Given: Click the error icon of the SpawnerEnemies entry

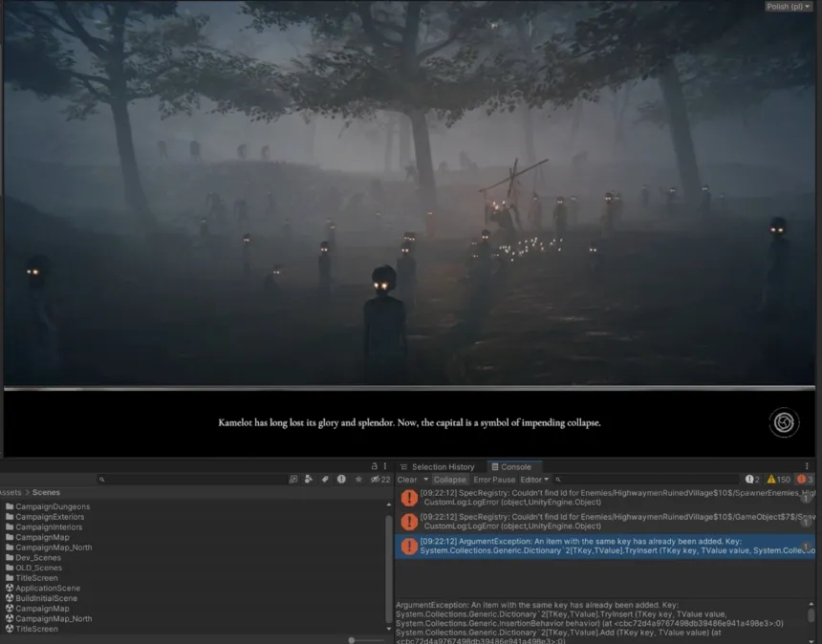Looking at the screenshot, I should [x=409, y=498].
